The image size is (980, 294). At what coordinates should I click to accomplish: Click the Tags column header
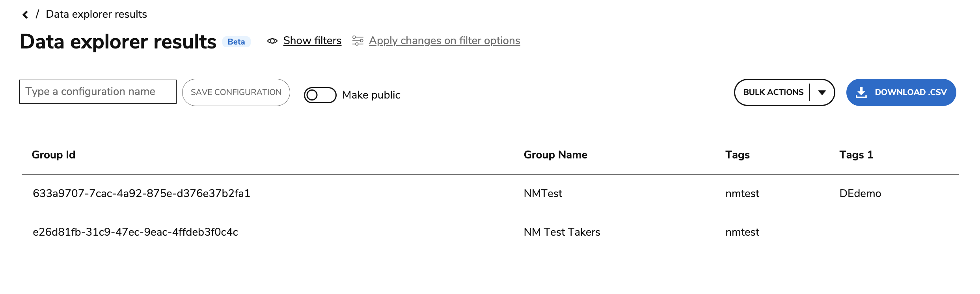point(738,155)
